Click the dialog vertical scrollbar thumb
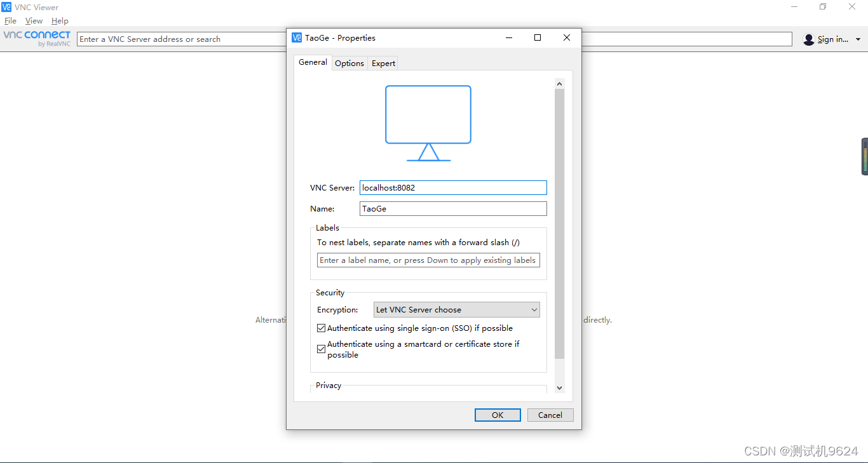Viewport: 868px width, 463px height. [x=559, y=224]
